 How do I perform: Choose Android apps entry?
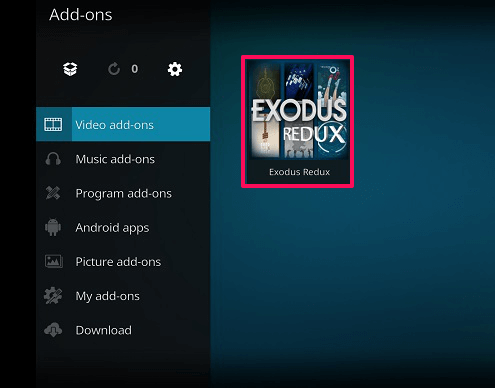point(123,228)
